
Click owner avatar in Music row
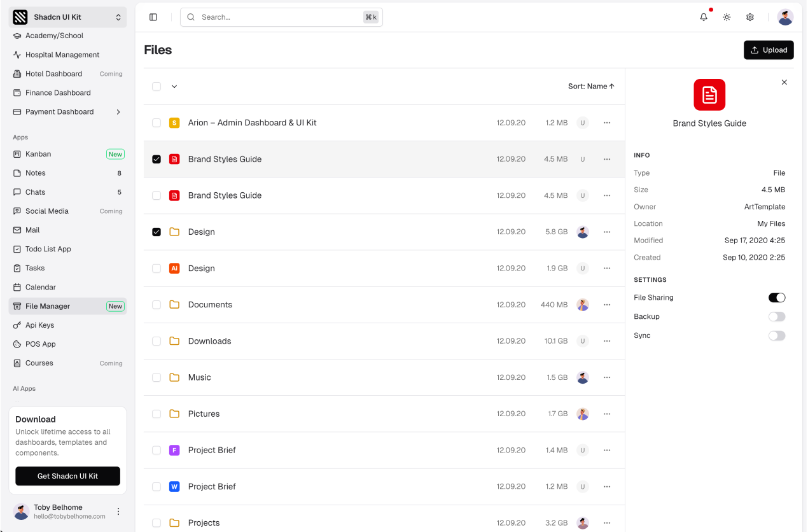pos(583,377)
